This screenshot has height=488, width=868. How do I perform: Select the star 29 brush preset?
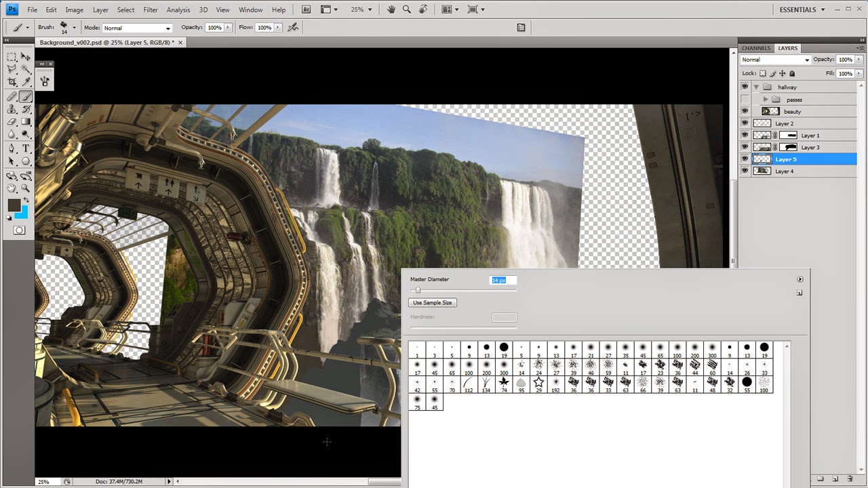point(539,385)
